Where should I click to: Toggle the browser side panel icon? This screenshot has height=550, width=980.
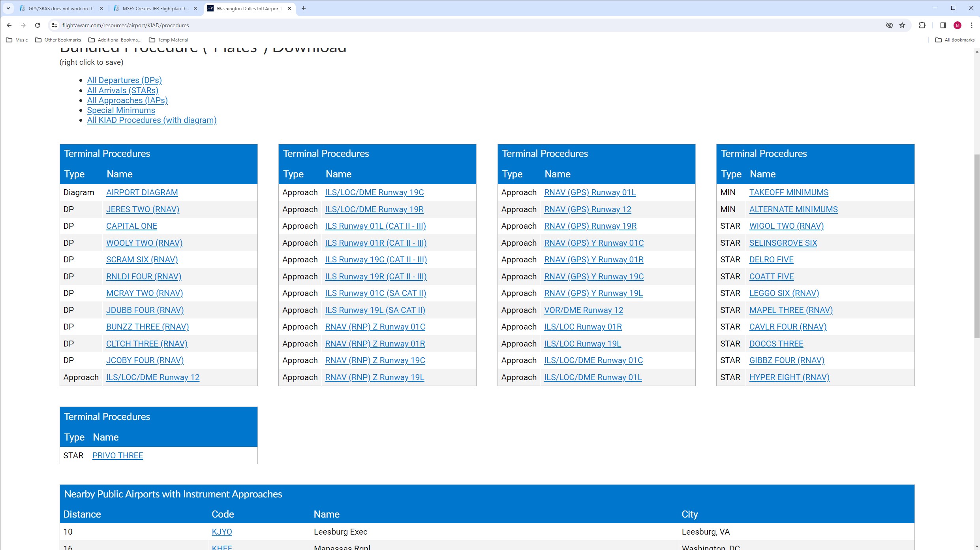click(943, 25)
